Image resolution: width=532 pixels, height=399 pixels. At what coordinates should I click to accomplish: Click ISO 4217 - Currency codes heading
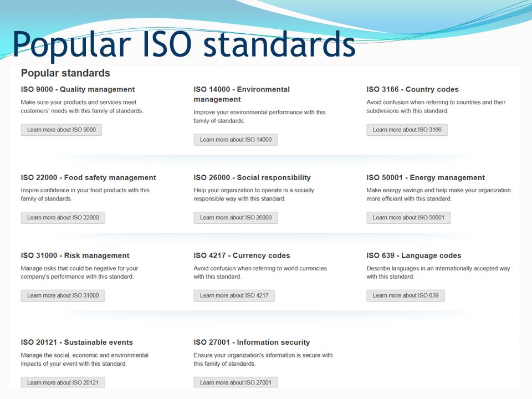point(242,255)
